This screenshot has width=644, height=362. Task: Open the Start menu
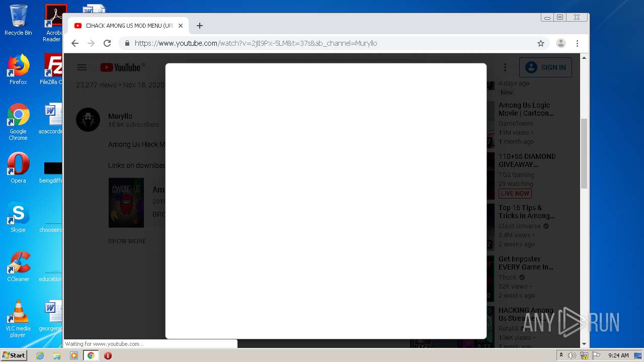(x=14, y=355)
